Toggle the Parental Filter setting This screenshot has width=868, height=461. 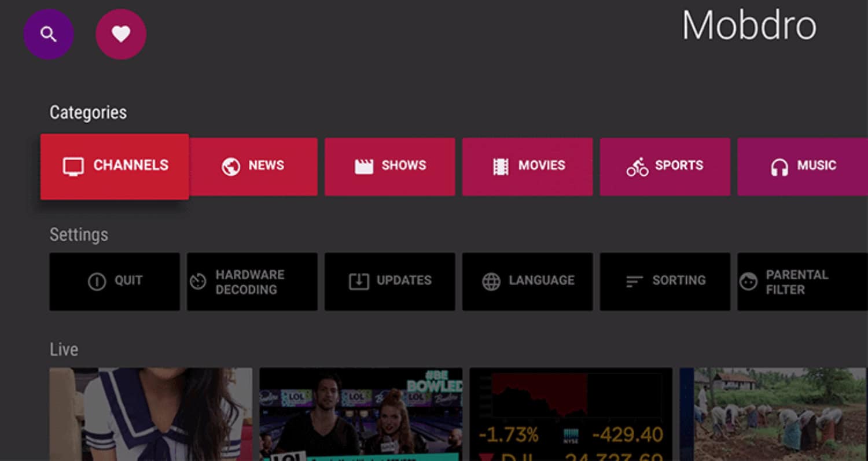coord(803,282)
